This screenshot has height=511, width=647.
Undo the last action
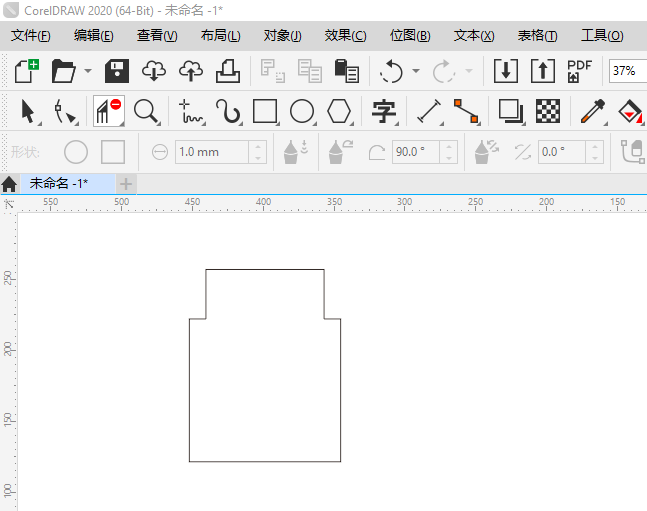coord(390,71)
